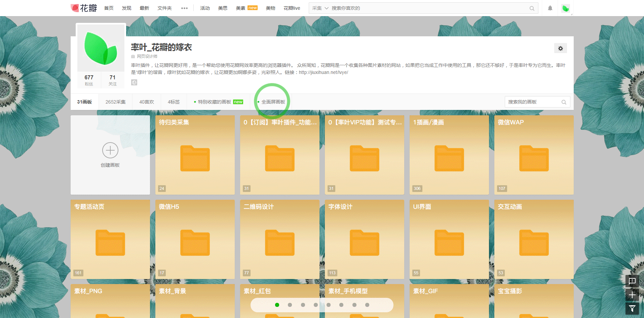Viewport: 644px width, 318px height.
Task: Click the globe website icon under the bio
Action: [134, 82]
